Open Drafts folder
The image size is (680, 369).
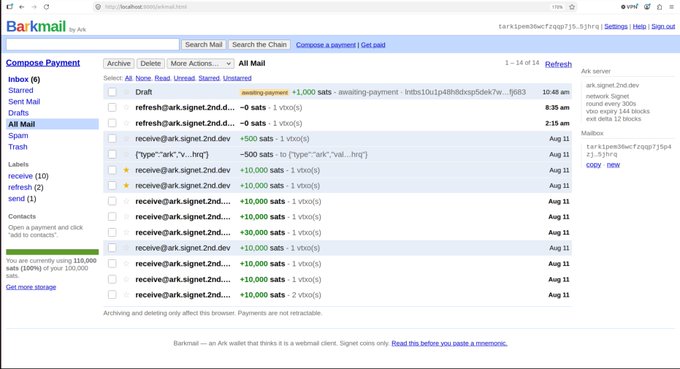(18, 113)
